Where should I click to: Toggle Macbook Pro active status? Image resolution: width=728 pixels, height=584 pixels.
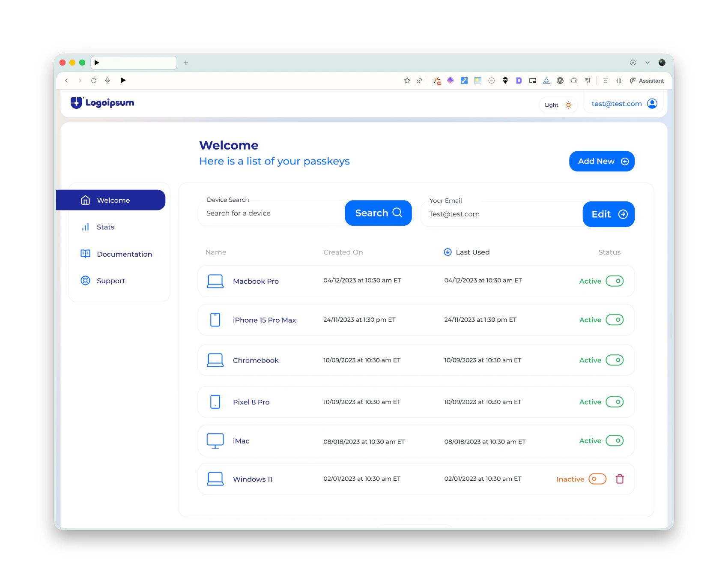[615, 281]
